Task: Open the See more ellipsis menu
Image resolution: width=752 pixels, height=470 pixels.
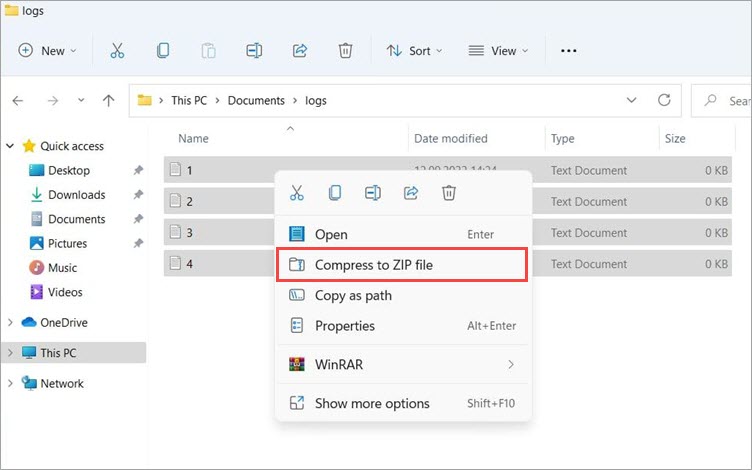Action: [569, 50]
